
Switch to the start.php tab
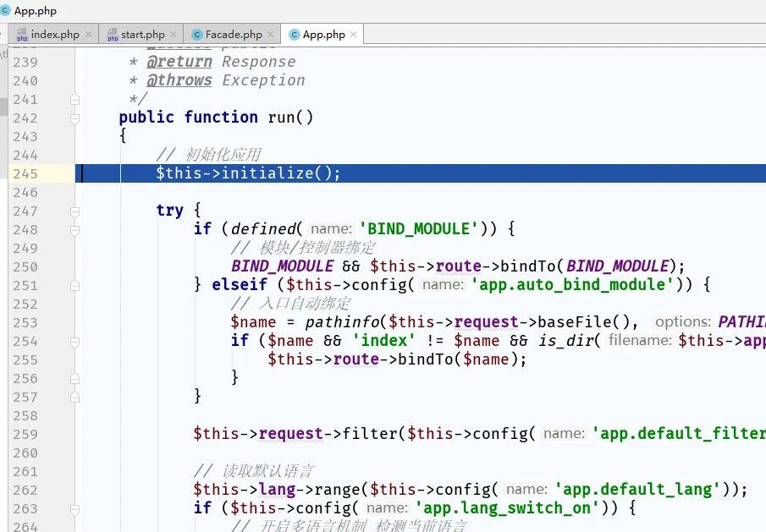pyautogui.click(x=142, y=35)
